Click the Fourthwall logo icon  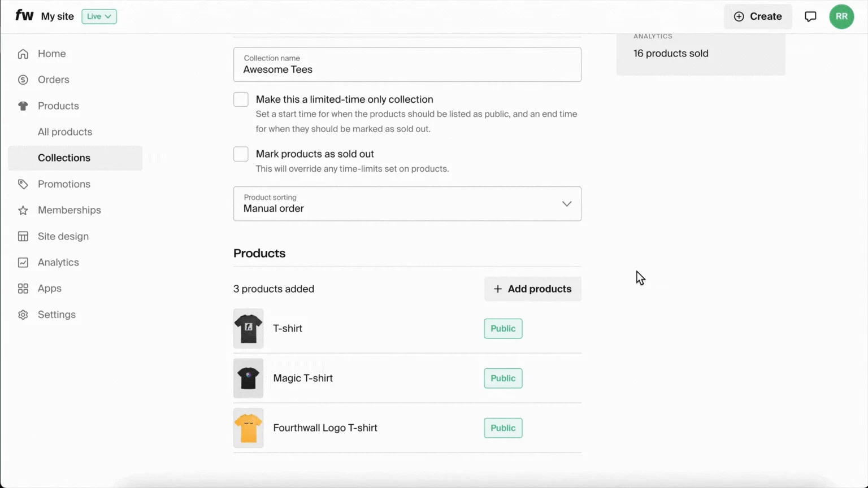[24, 16]
